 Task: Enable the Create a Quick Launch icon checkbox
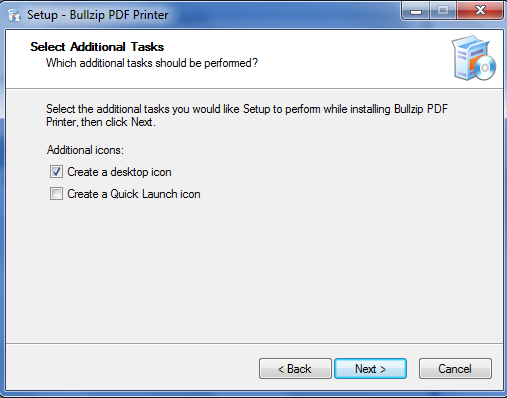coord(56,194)
